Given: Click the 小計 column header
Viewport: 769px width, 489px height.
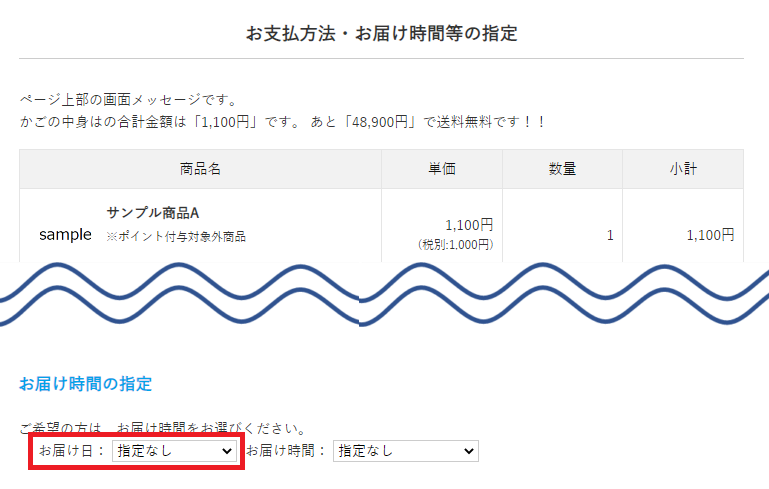Looking at the screenshot, I should [x=683, y=169].
